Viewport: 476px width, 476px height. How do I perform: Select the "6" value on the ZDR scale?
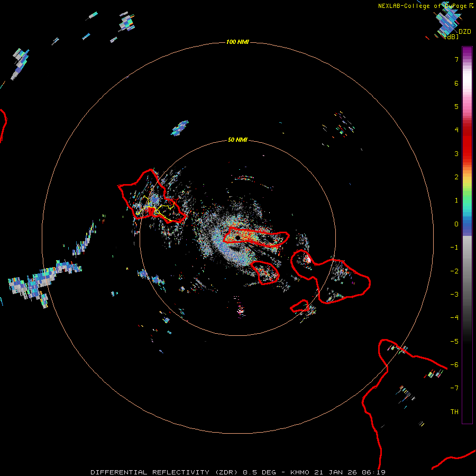pos(456,83)
